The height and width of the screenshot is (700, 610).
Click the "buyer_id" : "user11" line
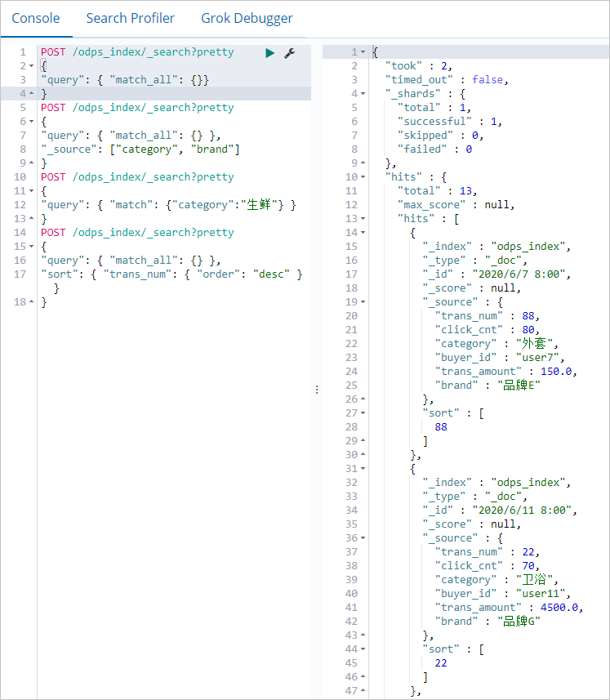tap(503, 594)
